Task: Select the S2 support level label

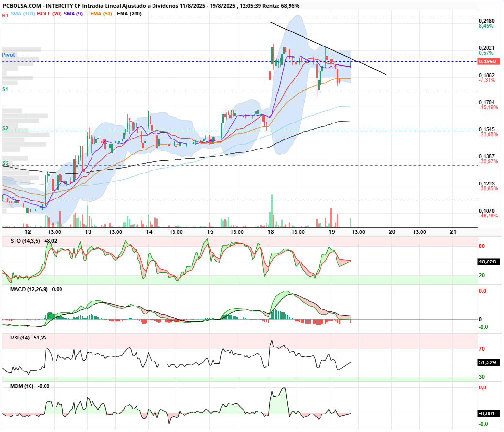Action: (5, 128)
